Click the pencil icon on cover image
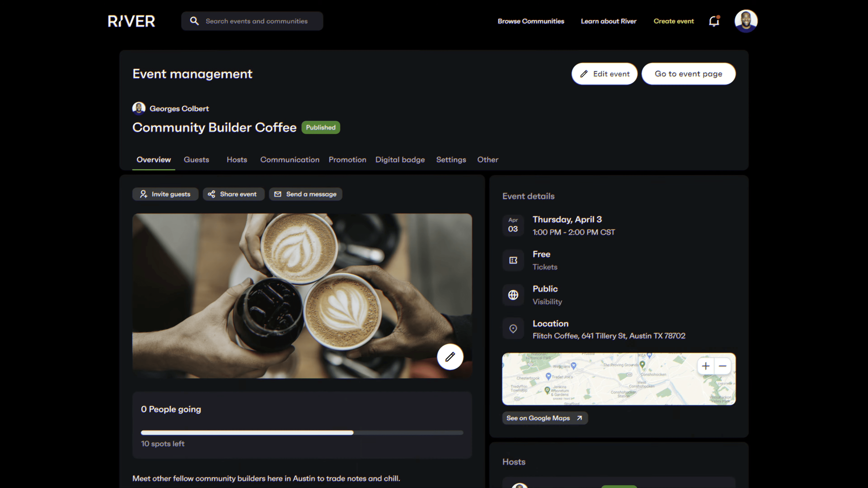Image resolution: width=868 pixels, height=488 pixels. 450,357
